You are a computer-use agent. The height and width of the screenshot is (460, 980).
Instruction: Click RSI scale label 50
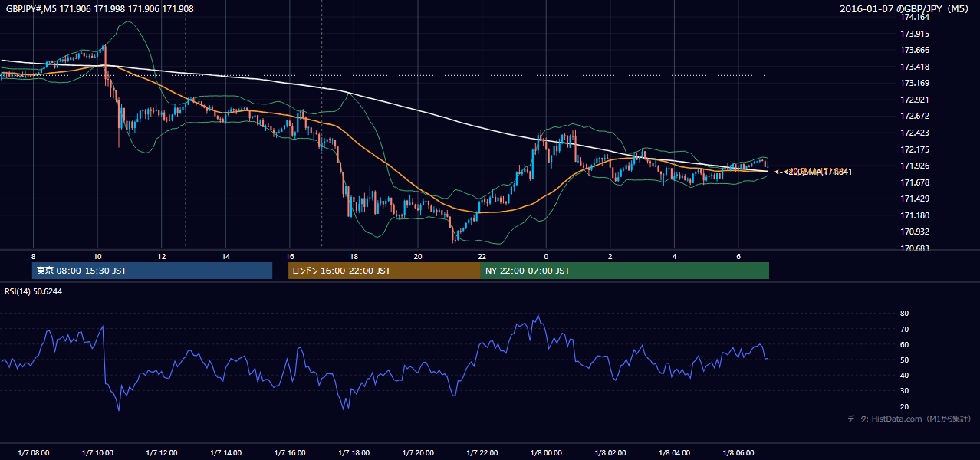[905, 360]
